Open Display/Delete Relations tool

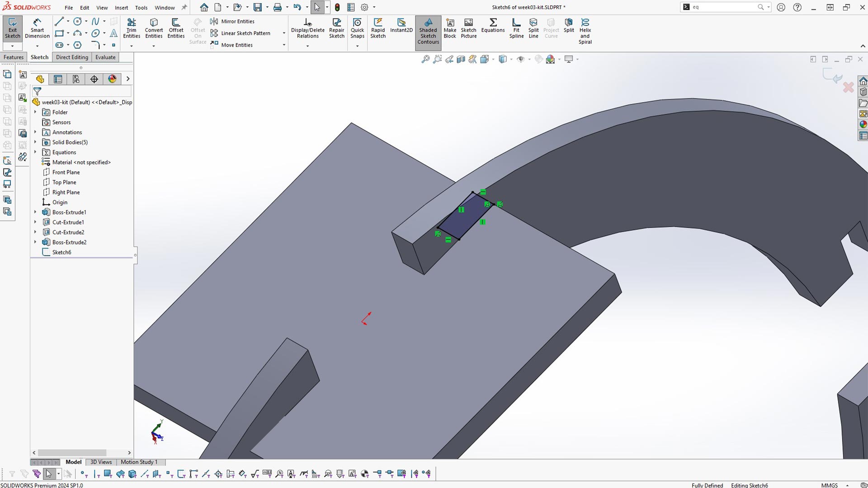point(307,28)
